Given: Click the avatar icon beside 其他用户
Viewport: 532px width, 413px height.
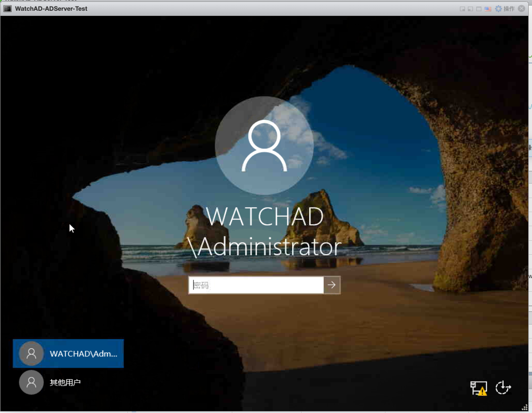Looking at the screenshot, I should coord(31,383).
